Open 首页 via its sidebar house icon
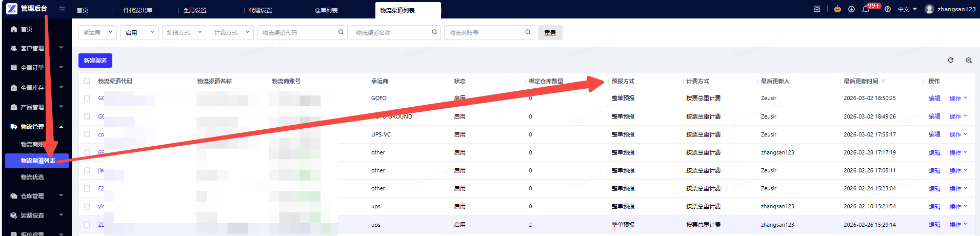The height and width of the screenshot is (236, 980). 14,29
